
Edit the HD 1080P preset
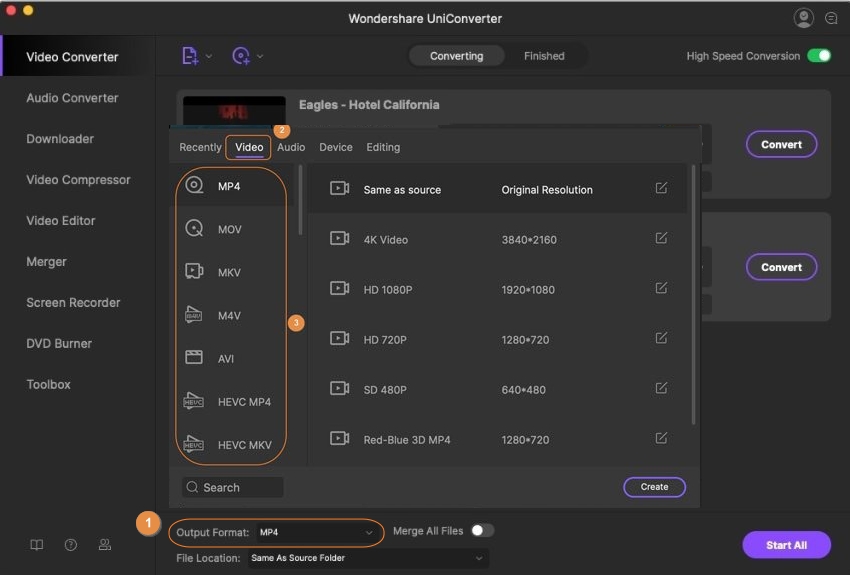pos(661,288)
